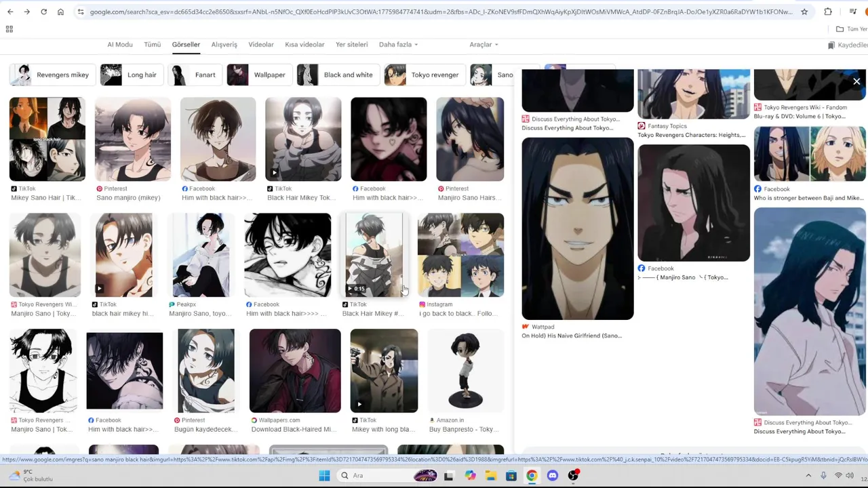Filter by Revengers mikey chip
This screenshot has width=868, height=488.
point(52,75)
